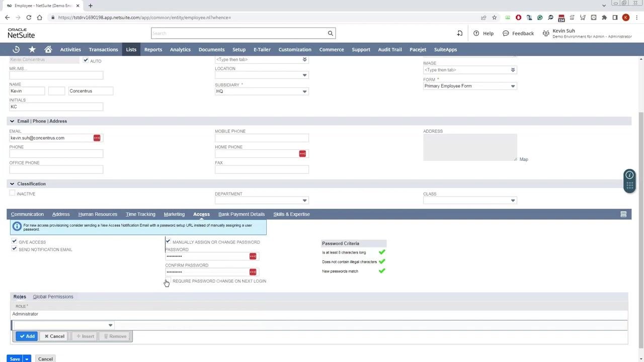The height and width of the screenshot is (362, 644).
Task: Open the subtab layout icon at right
Action: pyautogui.click(x=623, y=214)
